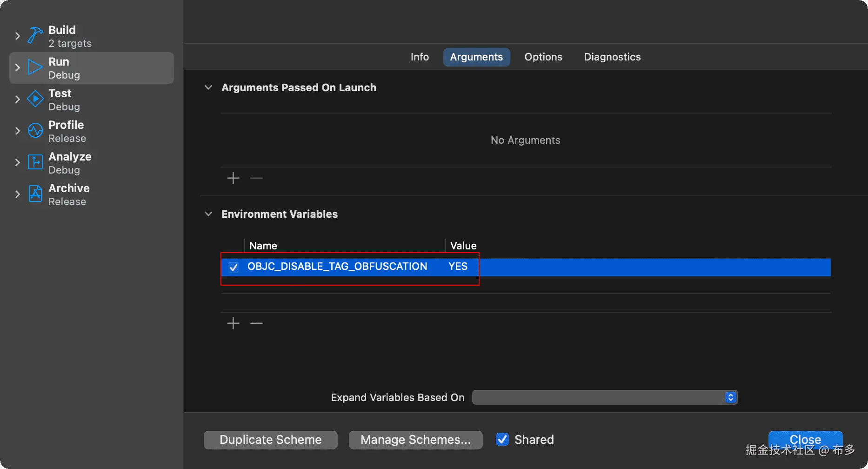This screenshot has height=469, width=868.
Task: Toggle the Shared scheme checkbox
Action: pos(502,439)
